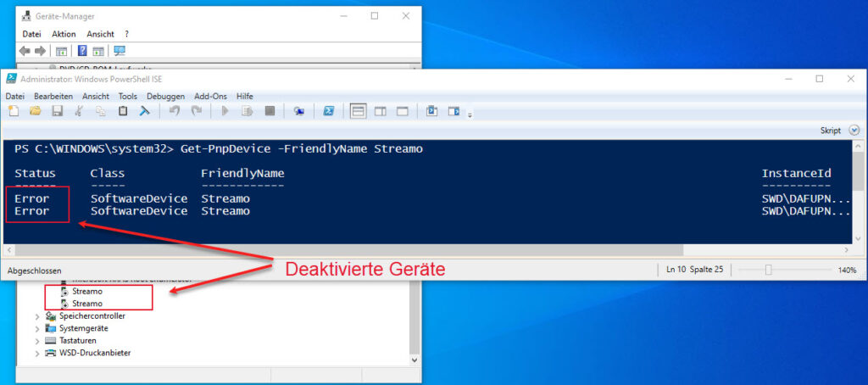Open the Ansicht menu in Geräte-Manager

(x=100, y=34)
